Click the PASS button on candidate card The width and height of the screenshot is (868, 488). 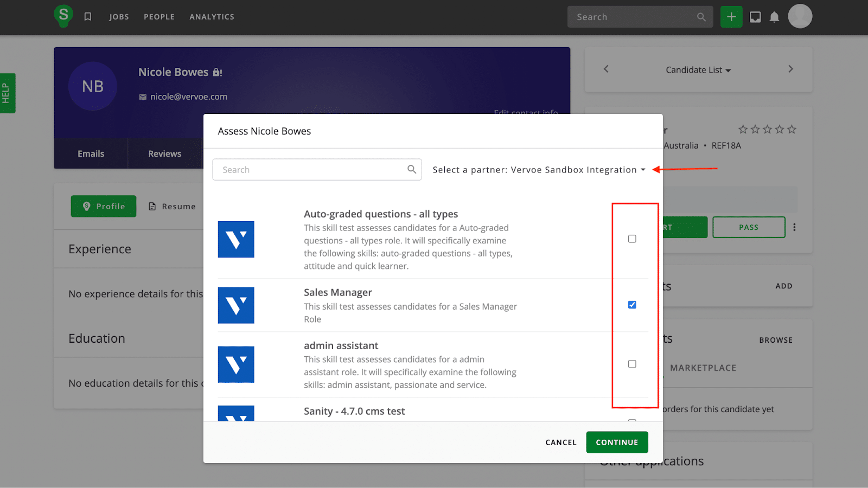(x=749, y=227)
